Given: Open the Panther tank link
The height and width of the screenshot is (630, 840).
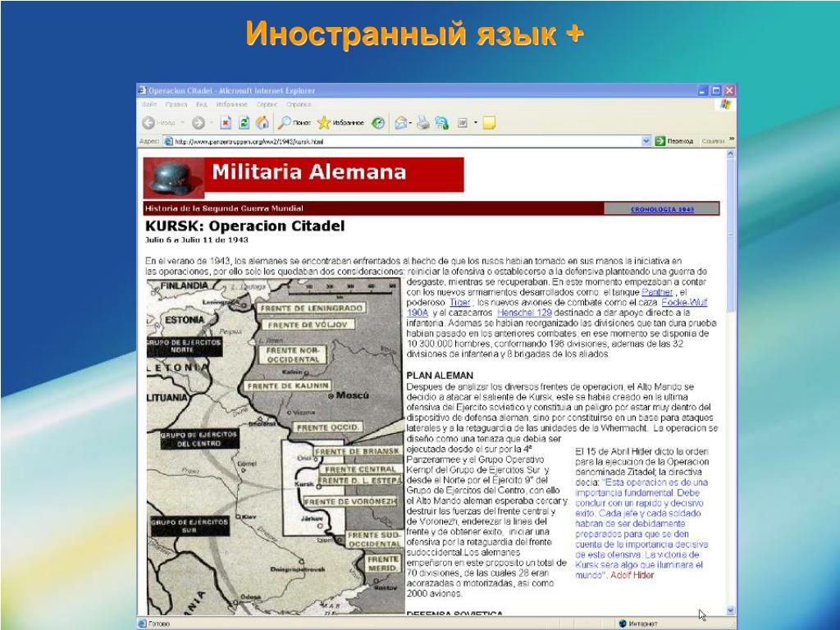Looking at the screenshot, I should tap(657, 292).
